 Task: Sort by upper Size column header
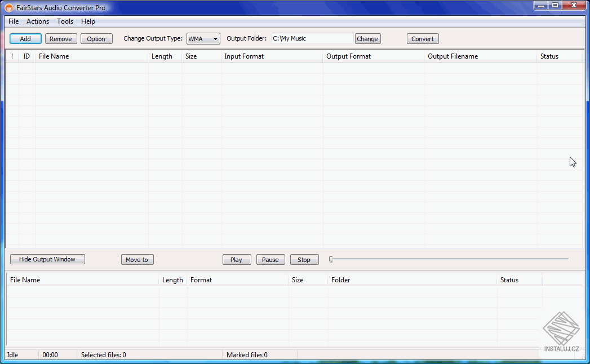[202, 56]
